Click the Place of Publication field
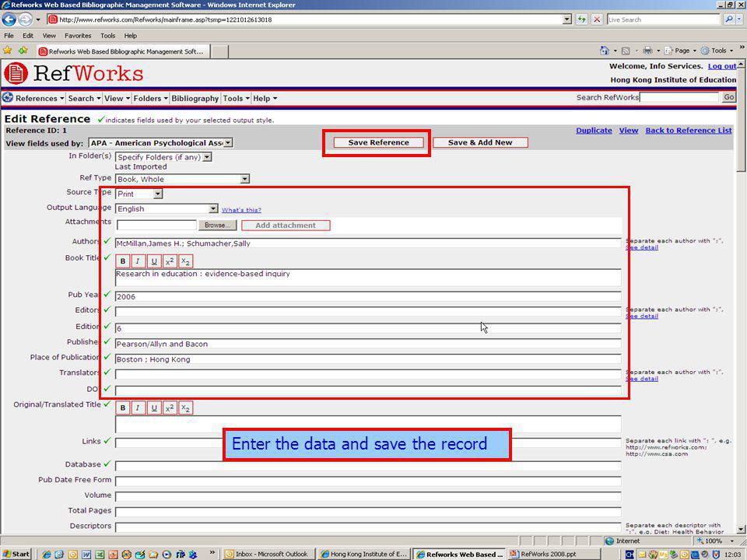Image resolution: width=747 pixels, height=560 pixels. click(368, 359)
